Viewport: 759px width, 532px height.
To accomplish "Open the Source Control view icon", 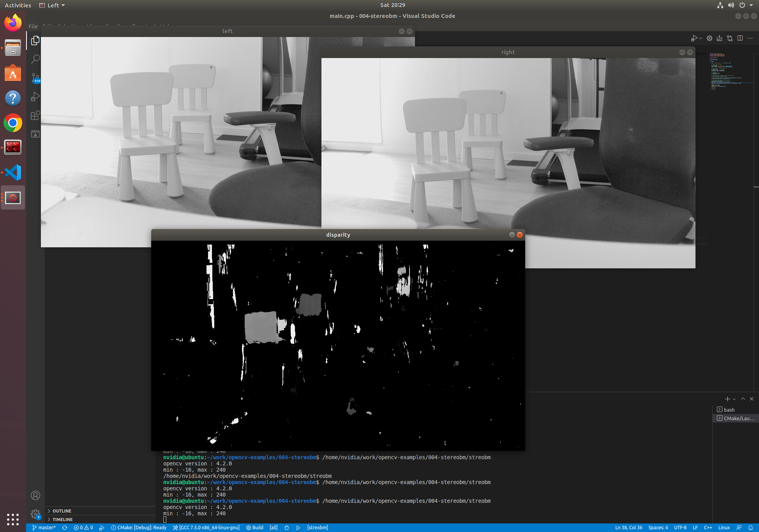I will point(35,78).
